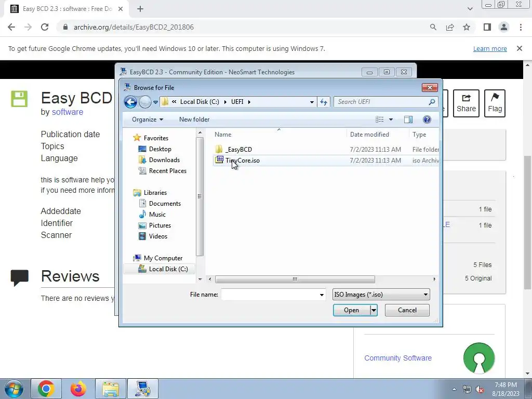Select the TinyCore.iso file
This screenshot has height=399, width=532.
(x=242, y=161)
